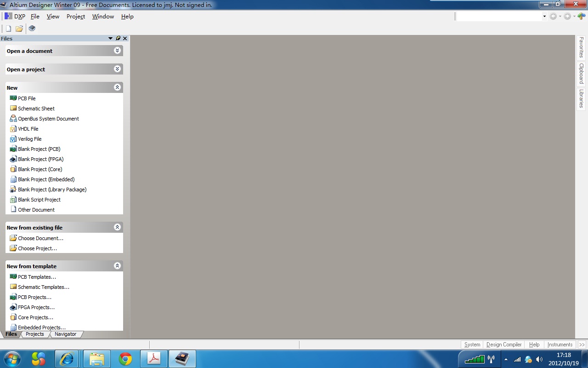Click the Other Document icon
Image resolution: width=588 pixels, height=368 pixels.
[13, 209]
